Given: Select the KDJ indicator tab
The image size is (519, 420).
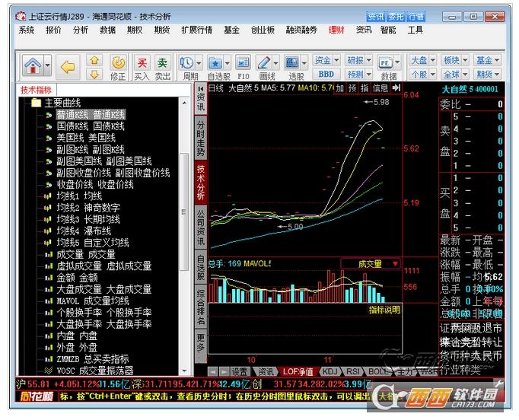Looking at the screenshot, I should 330,371.
